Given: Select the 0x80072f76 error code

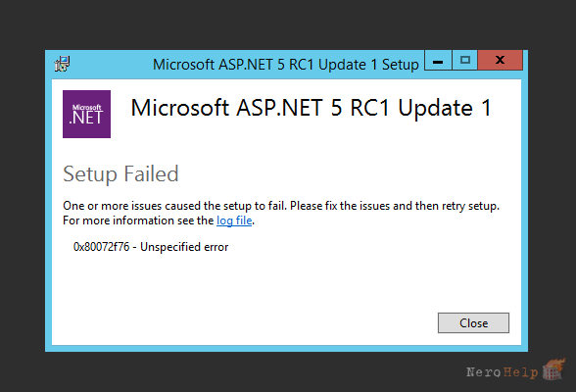Looking at the screenshot, I should (102, 247).
